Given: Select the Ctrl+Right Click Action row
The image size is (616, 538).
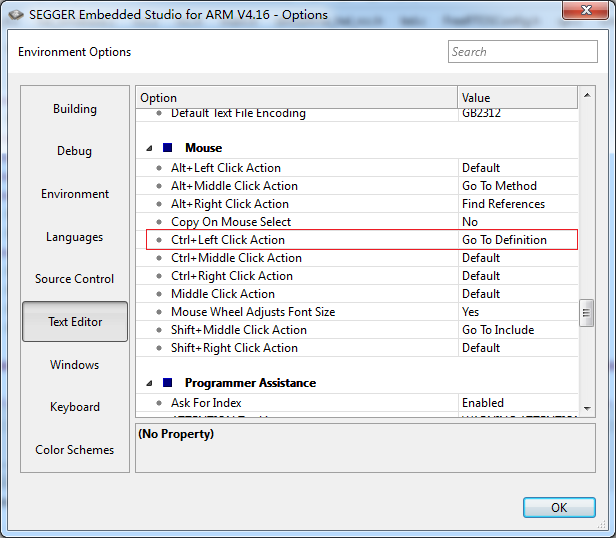Looking at the screenshot, I should 357,276.
